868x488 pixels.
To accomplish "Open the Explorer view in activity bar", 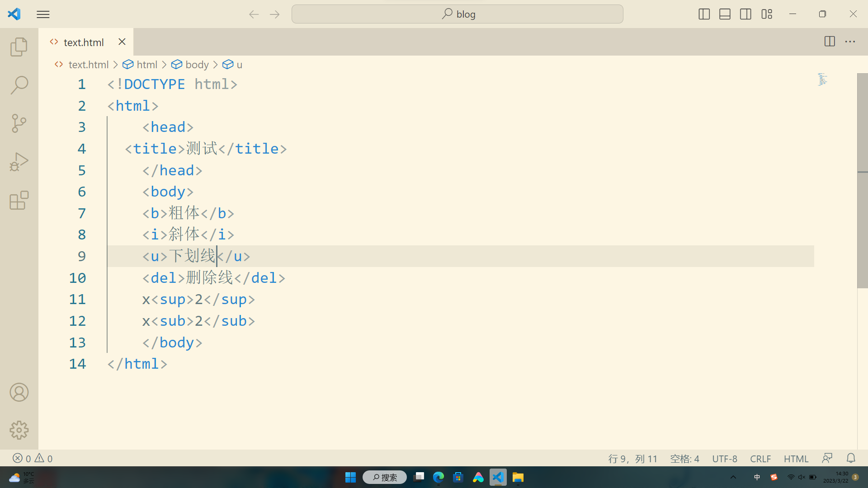I will (19, 47).
